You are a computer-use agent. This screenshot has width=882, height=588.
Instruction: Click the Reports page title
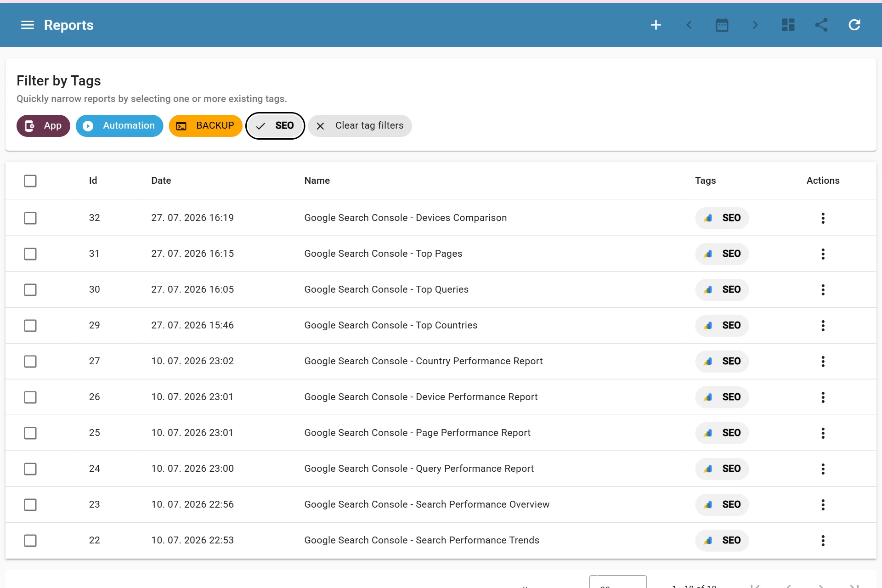click(69, 25)
